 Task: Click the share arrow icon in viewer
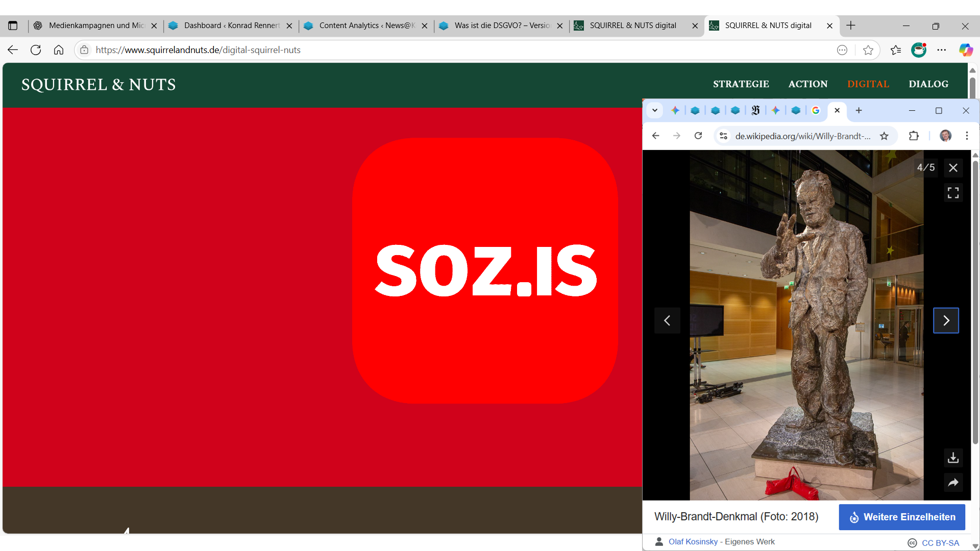pos(953,483)
